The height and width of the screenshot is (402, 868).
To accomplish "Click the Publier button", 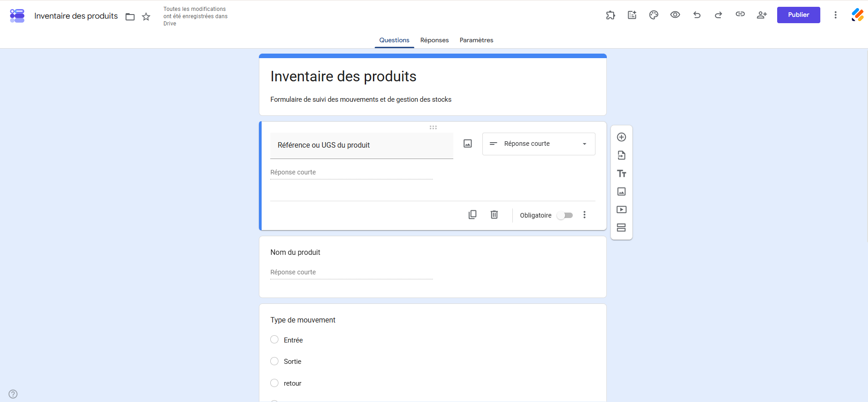I will point(799,15).
